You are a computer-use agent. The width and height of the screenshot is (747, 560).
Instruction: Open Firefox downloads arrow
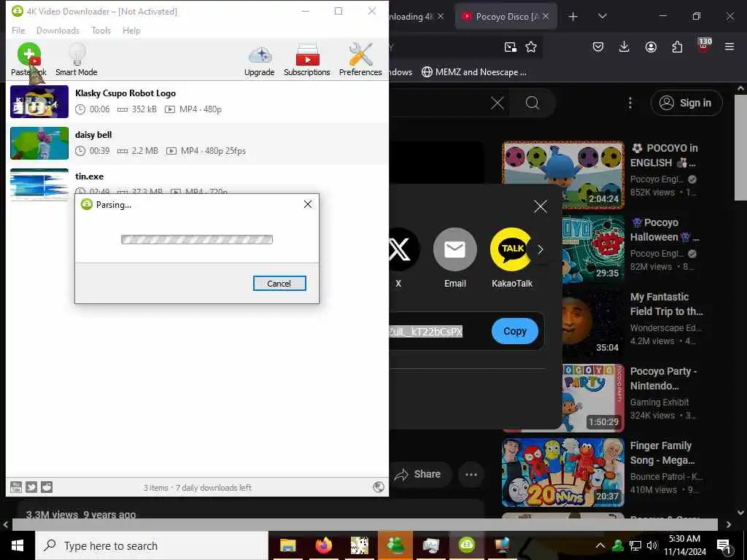[624, 47]
